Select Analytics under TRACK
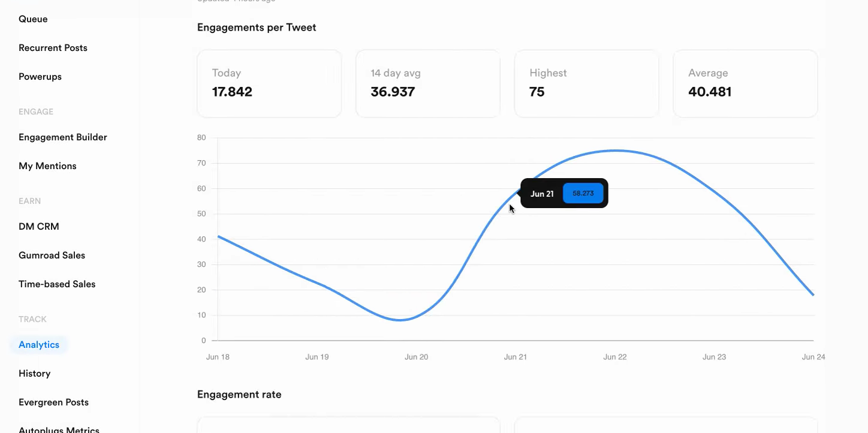The width and height of the screenshot is (868, 433). [x=38, y=344]
